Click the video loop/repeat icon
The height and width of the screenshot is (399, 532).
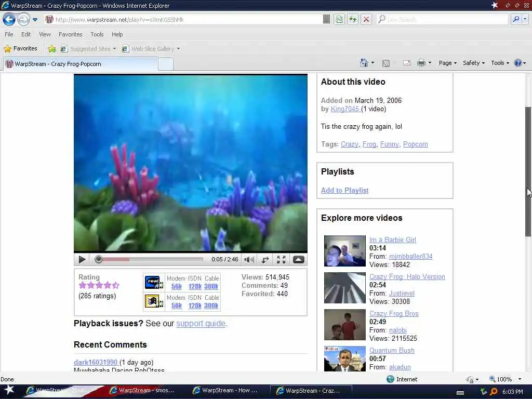[x=265, y=260]
